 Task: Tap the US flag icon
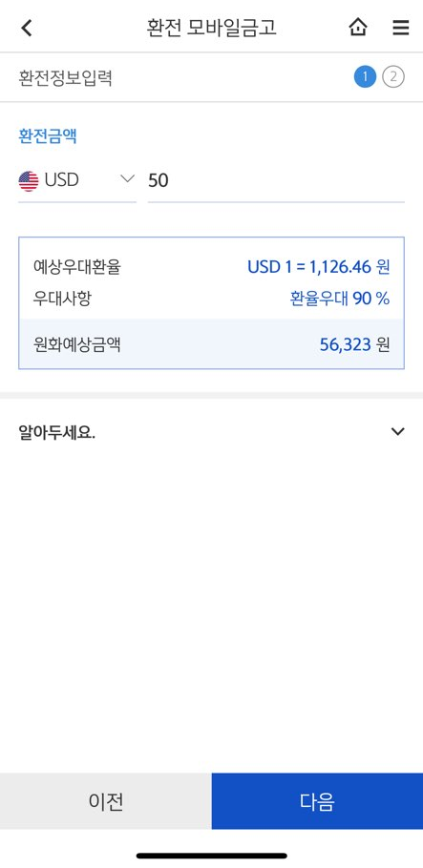click(x=29, y=180)
